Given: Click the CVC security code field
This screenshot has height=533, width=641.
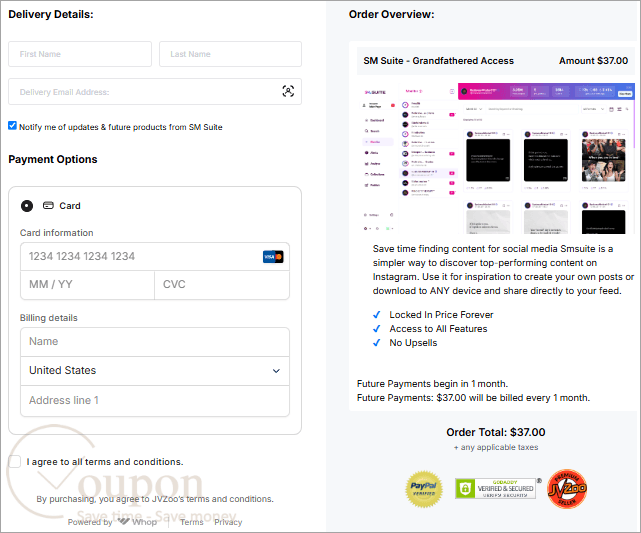Looking at the screenshot, I should [222, 285].
